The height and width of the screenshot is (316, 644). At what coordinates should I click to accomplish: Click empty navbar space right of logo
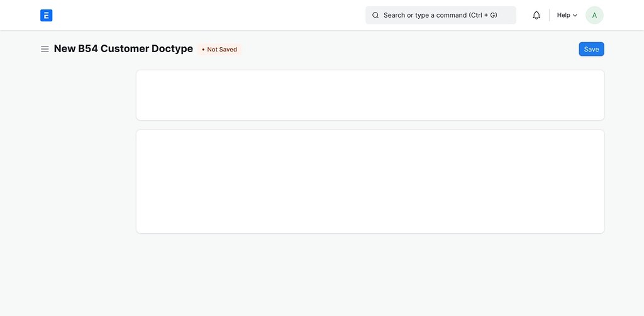pos(206,15)
